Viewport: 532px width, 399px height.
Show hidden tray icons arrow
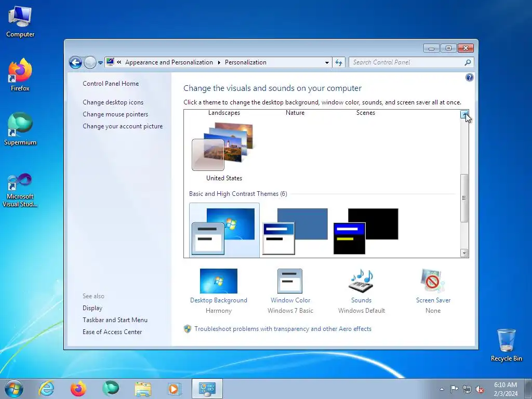442,389
